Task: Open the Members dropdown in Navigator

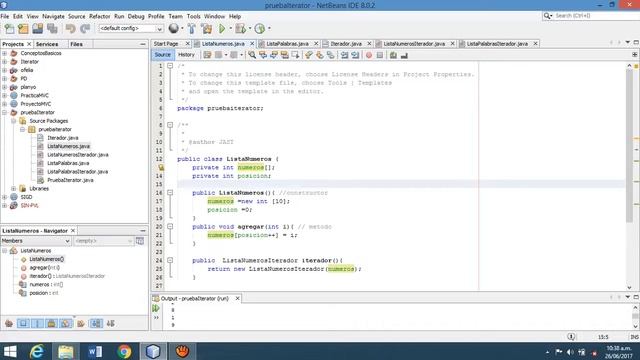Action: [36, 241]
